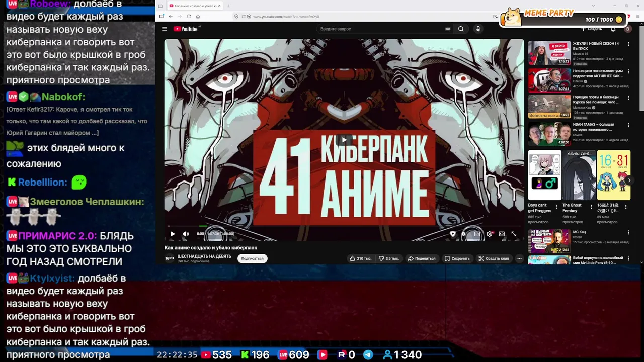Open options for the 'The Ghost Femboy' short

pyautogui.click(x=592, y=206)
